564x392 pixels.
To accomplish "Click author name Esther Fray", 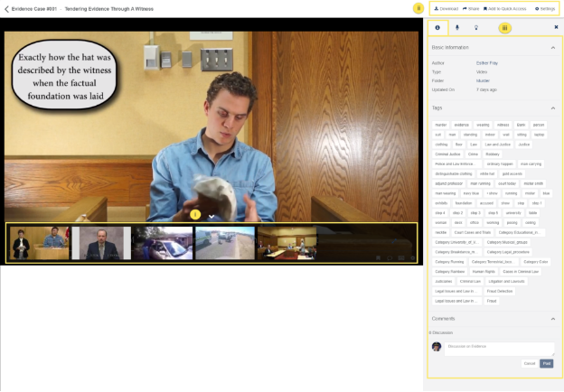I will click(x=488, y=62).
